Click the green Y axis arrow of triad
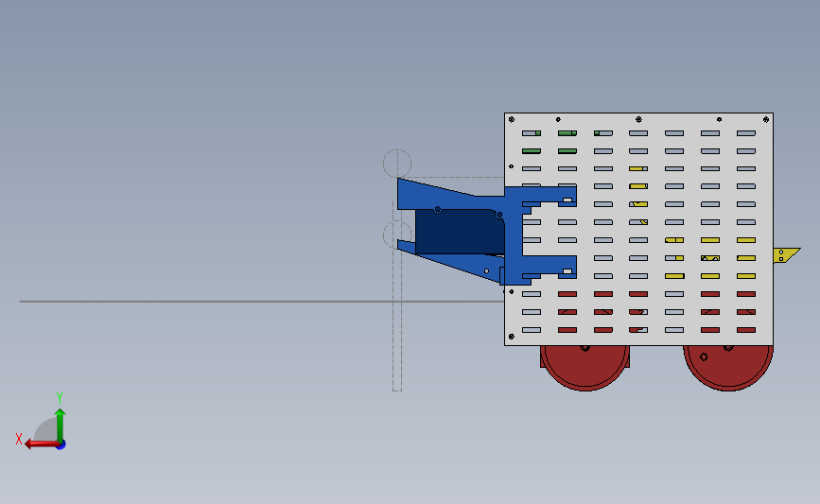 [x=61, y=425]
